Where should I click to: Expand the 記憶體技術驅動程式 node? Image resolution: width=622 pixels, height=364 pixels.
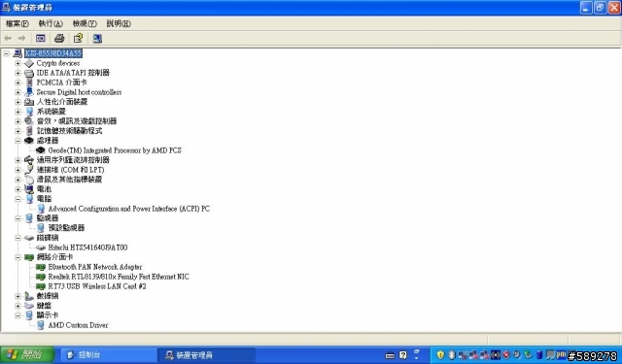click(17, 131)
